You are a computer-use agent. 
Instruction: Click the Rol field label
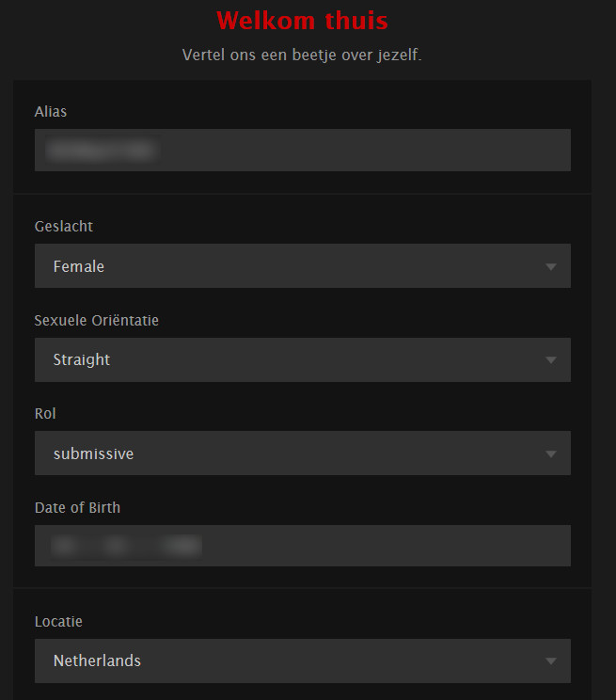[45, 414]
